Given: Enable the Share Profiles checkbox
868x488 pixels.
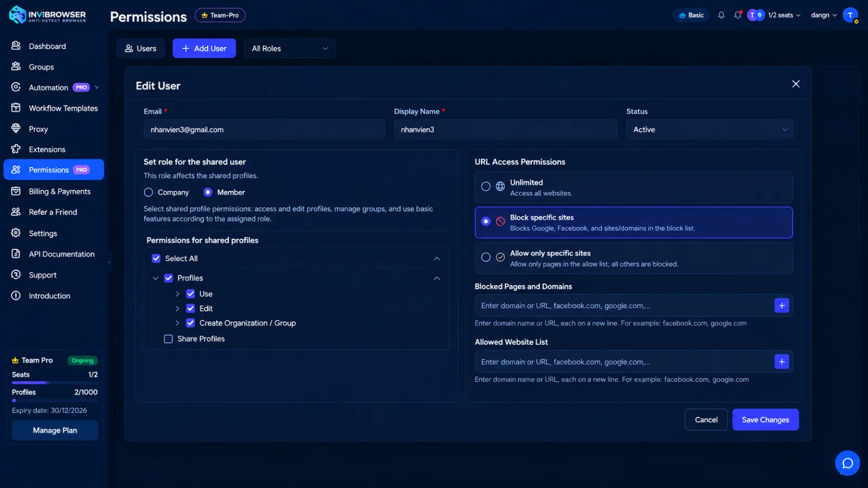Looking at the screenshot, I should tap(169, 339).
